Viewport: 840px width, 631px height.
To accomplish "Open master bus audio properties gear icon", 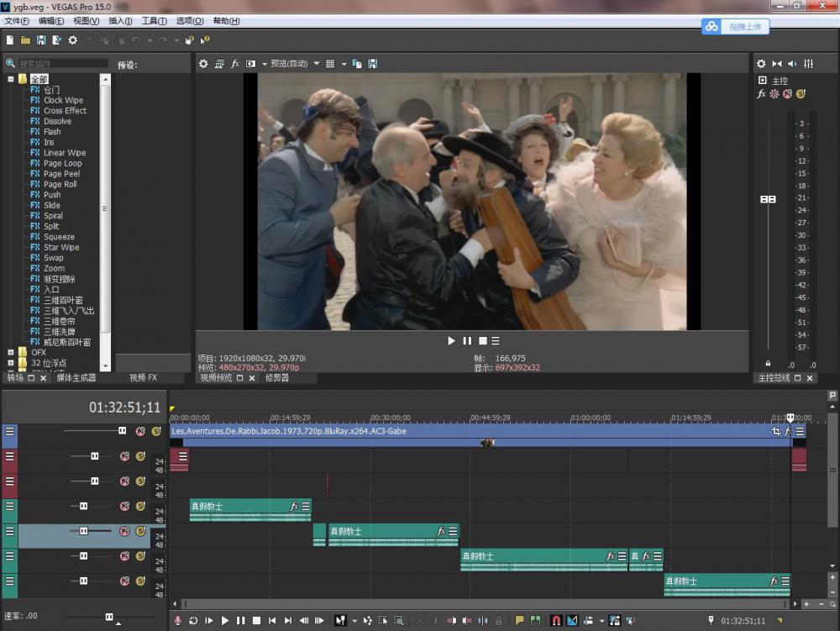I will (x=761, y=64).
